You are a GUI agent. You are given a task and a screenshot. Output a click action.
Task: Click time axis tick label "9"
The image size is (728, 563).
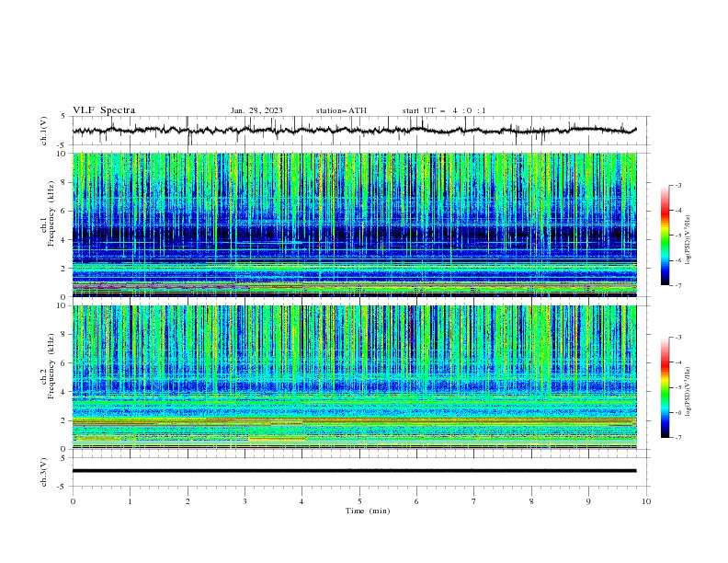(x=588, y=501)
